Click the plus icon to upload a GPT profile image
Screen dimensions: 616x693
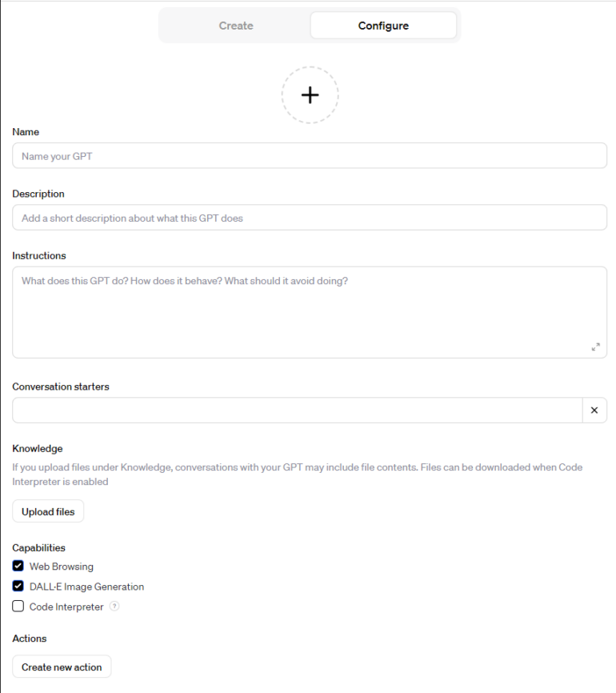(310, 94)
